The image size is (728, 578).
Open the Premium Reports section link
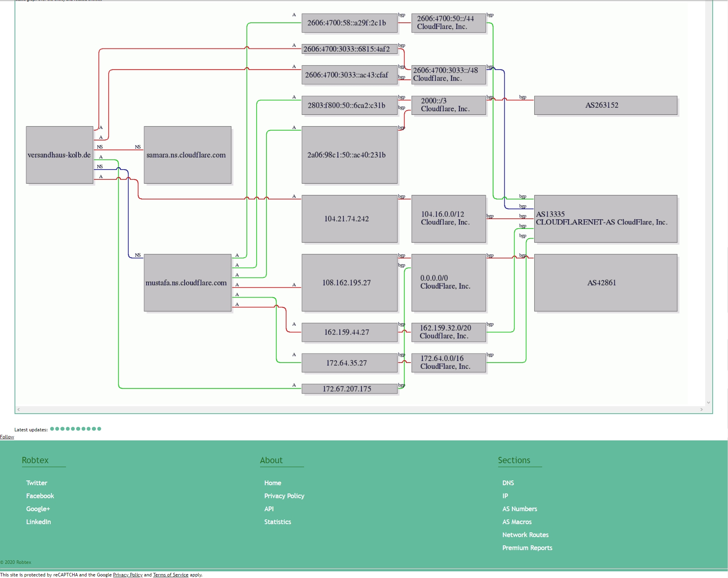click(527, 548)
